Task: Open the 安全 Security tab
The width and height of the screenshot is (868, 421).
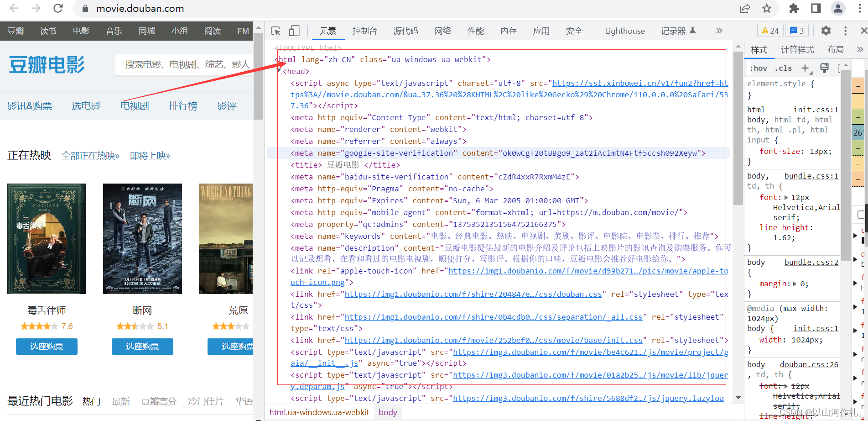Action: tap(574, 31)
